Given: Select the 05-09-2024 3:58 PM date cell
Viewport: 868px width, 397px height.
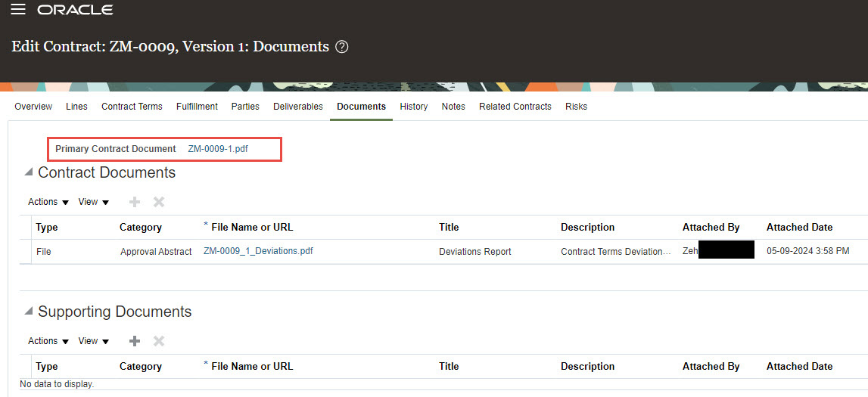Looking at the screenshot, I should [807, 252].
